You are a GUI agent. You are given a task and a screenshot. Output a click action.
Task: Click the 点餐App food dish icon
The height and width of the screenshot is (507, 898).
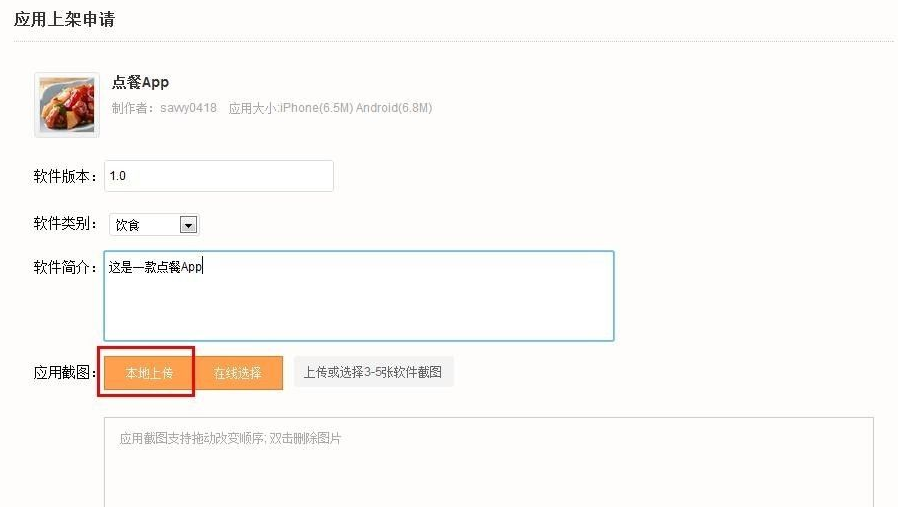coord(67,105)
